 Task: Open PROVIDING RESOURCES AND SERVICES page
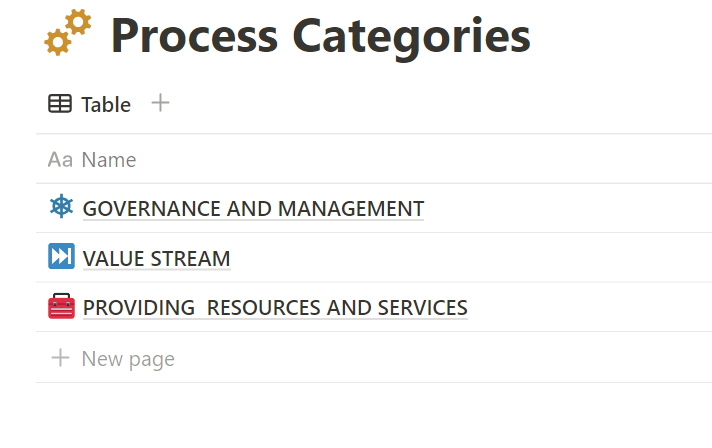(275, 308)
